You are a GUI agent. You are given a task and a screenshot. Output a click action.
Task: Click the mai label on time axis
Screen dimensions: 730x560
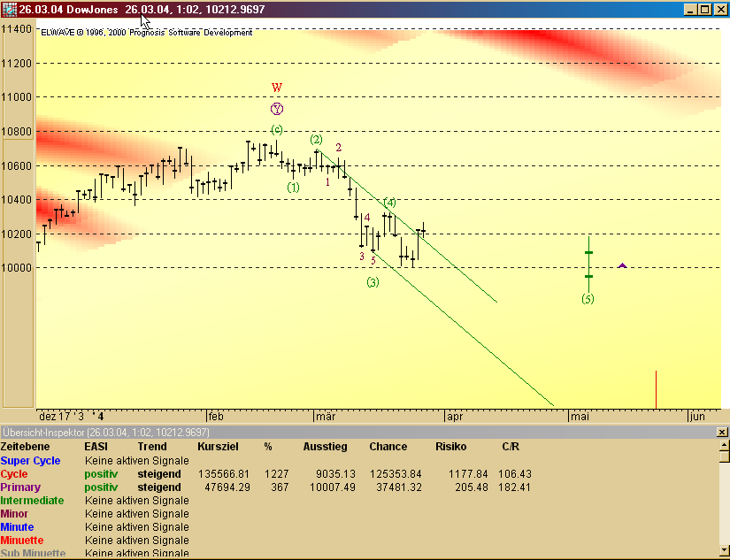point(580,416)
